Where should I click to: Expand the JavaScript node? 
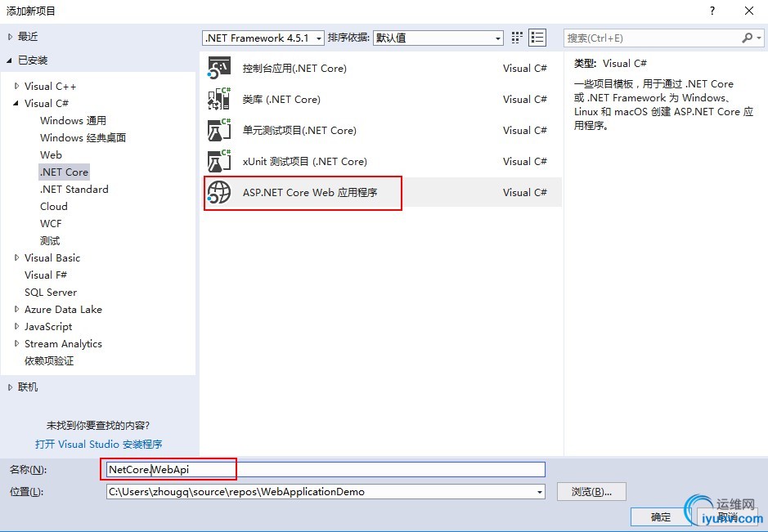(16, 326)
